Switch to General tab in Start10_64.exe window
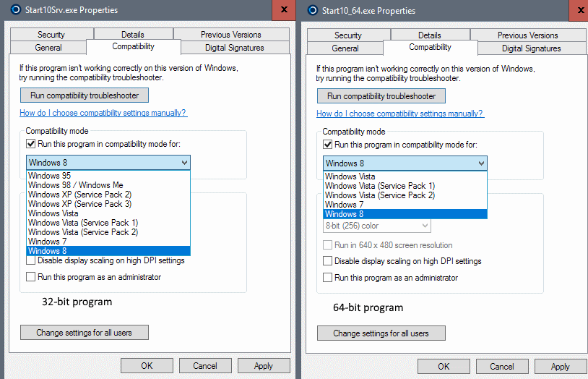Viewport: 588px width, 379px height. pos(345,48)
